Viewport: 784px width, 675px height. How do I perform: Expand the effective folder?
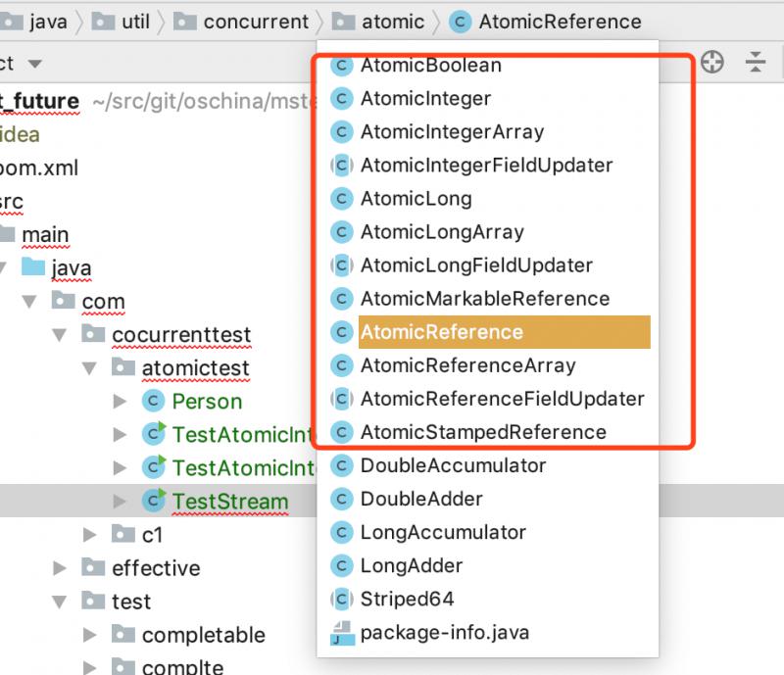click(x=60, y=568)
